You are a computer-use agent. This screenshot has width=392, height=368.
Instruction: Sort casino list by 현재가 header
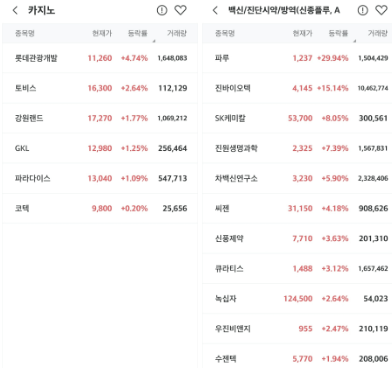[x=102, y=33]
